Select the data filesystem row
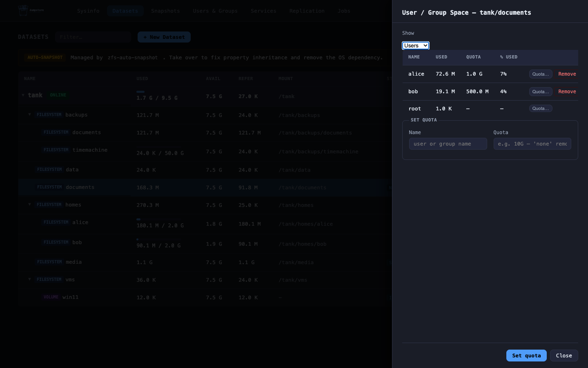 pos(205,170)
